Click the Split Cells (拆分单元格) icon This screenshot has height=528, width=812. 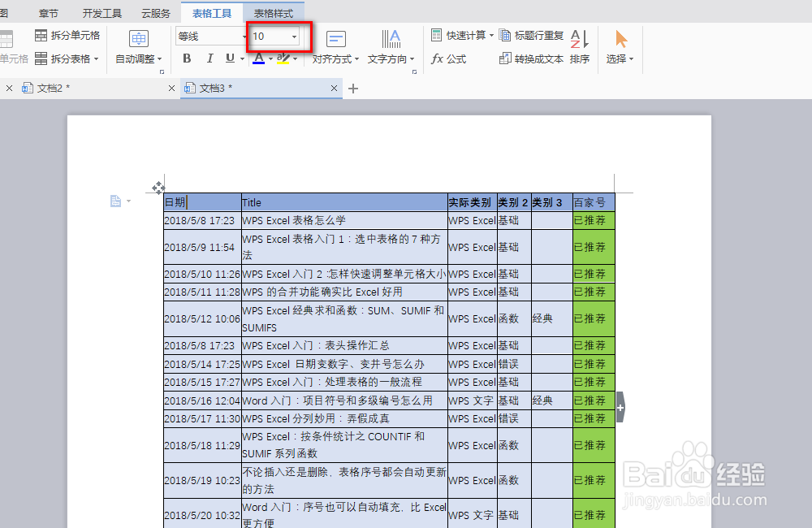coord(41,35)
